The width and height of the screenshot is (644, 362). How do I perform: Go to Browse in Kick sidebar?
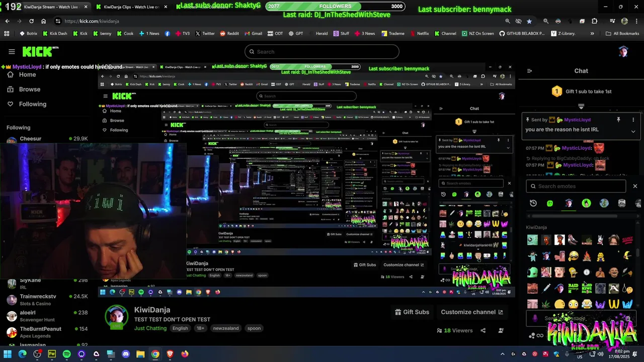24,89
